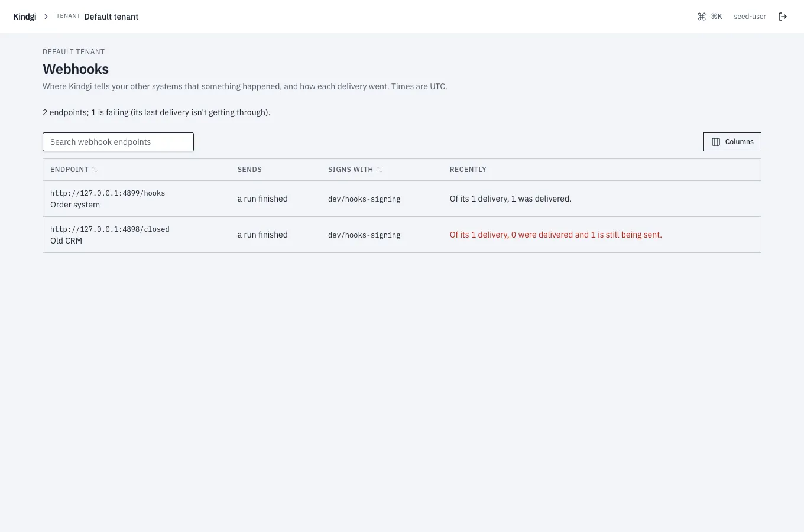Sort by Signs With column arrows
804x532 pixels.
click(x=380, y=170)
